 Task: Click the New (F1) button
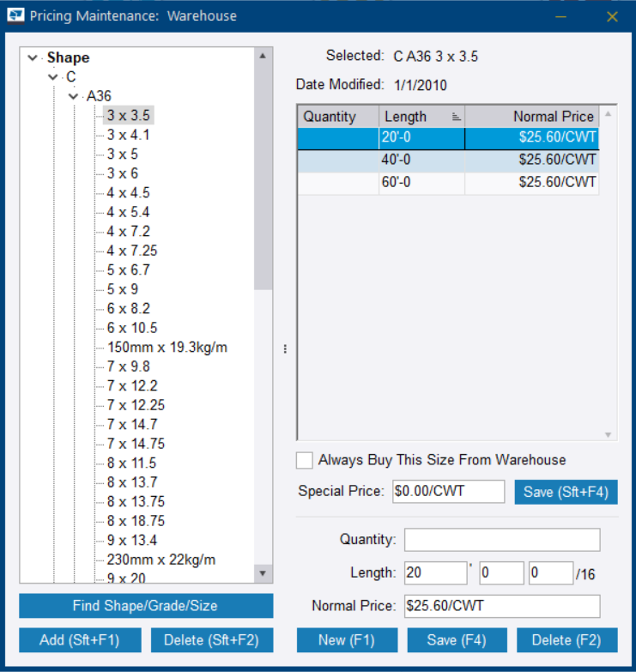(x=347, y=640)
